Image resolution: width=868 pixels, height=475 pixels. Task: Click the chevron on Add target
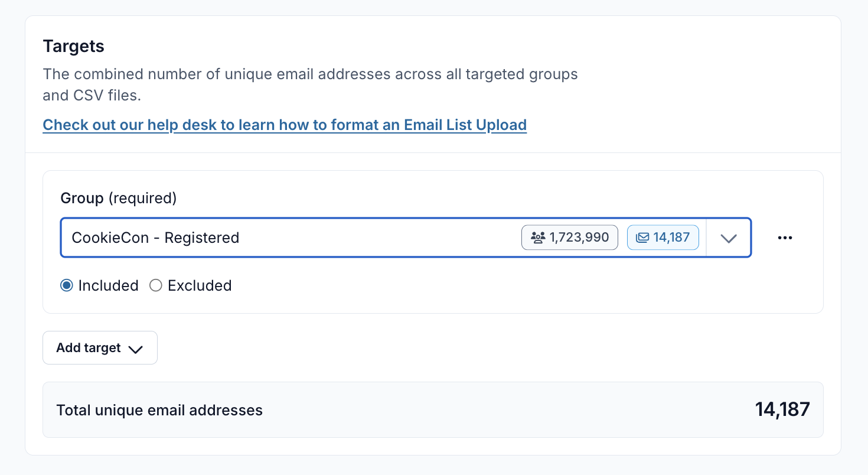pos(136,349)
